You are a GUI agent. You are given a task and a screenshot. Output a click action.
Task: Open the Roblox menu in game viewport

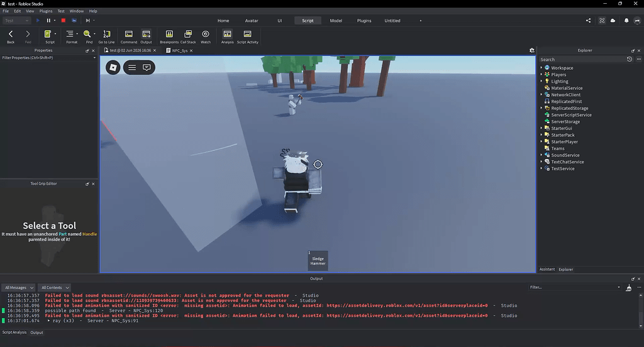click(113, 67)
